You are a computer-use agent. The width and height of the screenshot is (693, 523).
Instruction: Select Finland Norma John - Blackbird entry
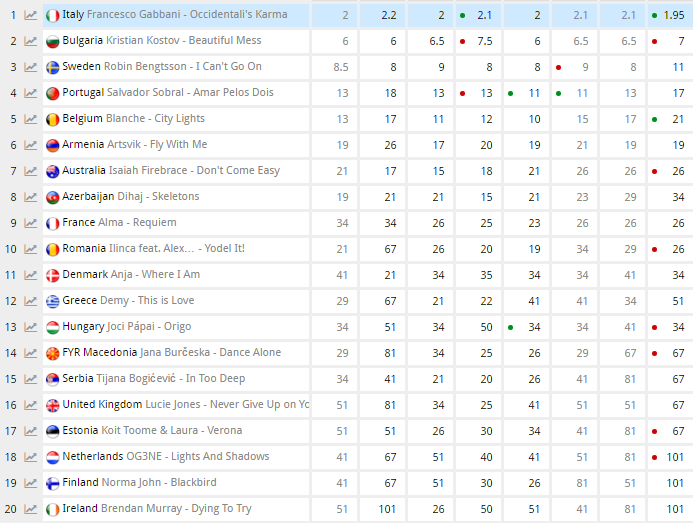[149, 483]
